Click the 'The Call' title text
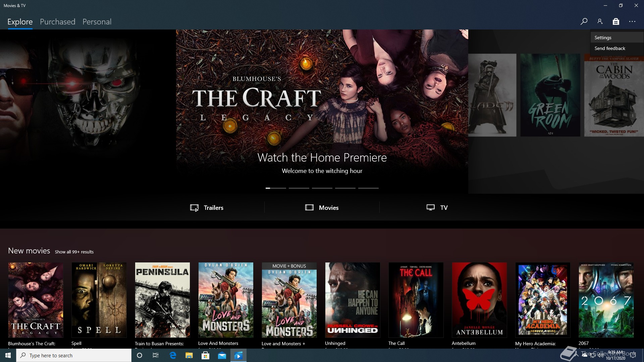Image resolution: width=644 pixels, height=362 pixels. 396,343
